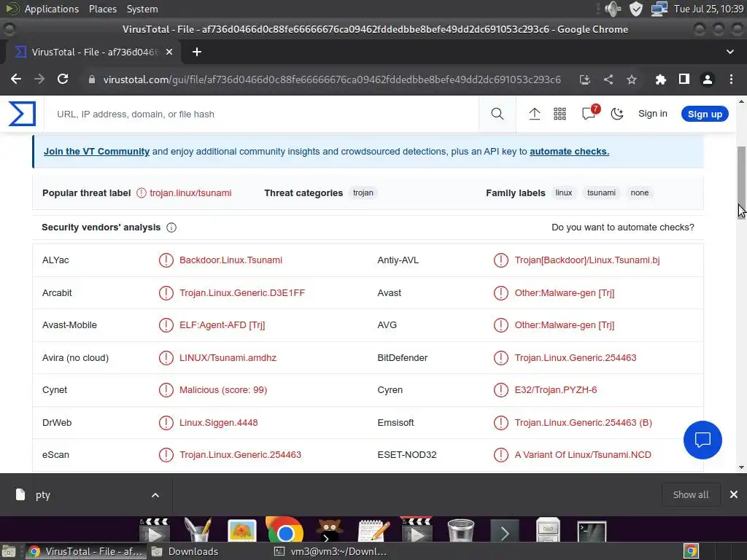Click Arcabit result Trojan.Linux.Generic.D3E1FF
Viewport: 747px width, 560px height.
pyautogui.click(x=242, y=293)
